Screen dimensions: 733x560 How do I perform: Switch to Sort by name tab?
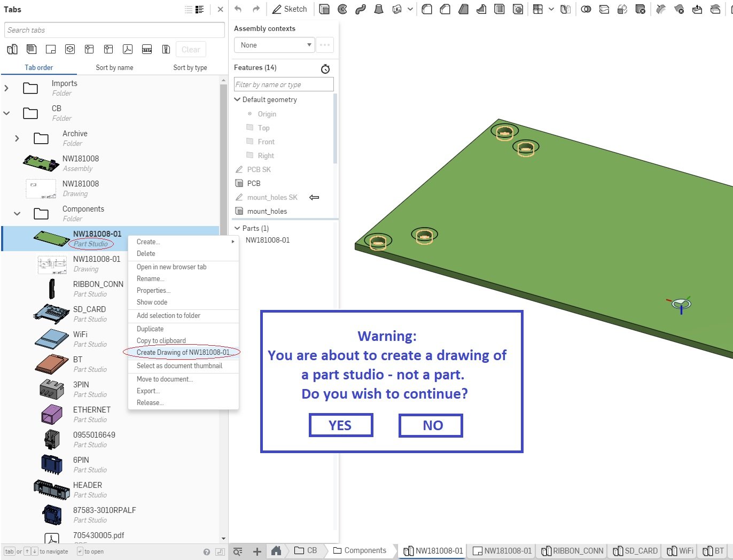tap(114, 68)
